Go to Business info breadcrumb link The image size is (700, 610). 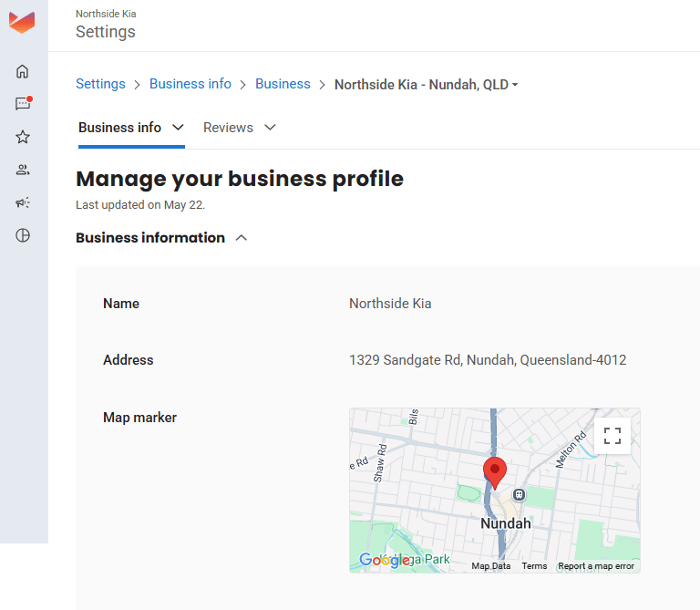tap(190, 84)
